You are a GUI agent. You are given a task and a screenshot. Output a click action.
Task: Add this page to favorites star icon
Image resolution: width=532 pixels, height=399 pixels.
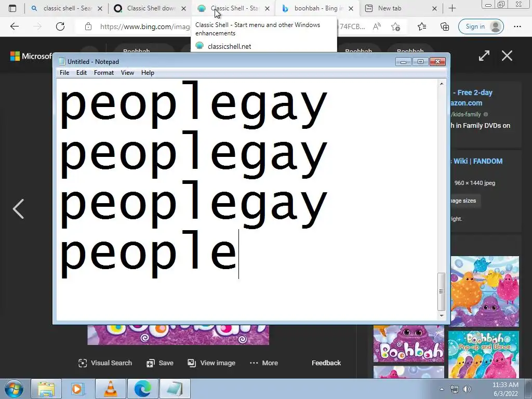(x=395, y=26)
